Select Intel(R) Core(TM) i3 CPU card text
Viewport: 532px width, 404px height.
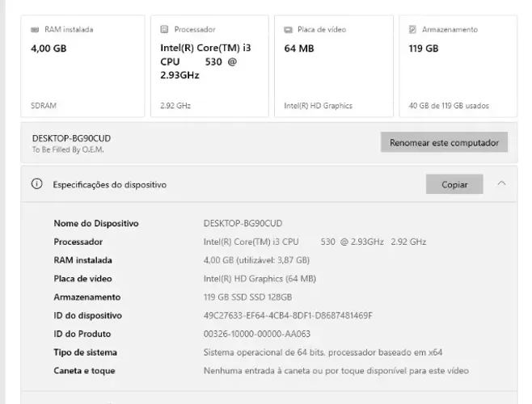click(205, 61)
